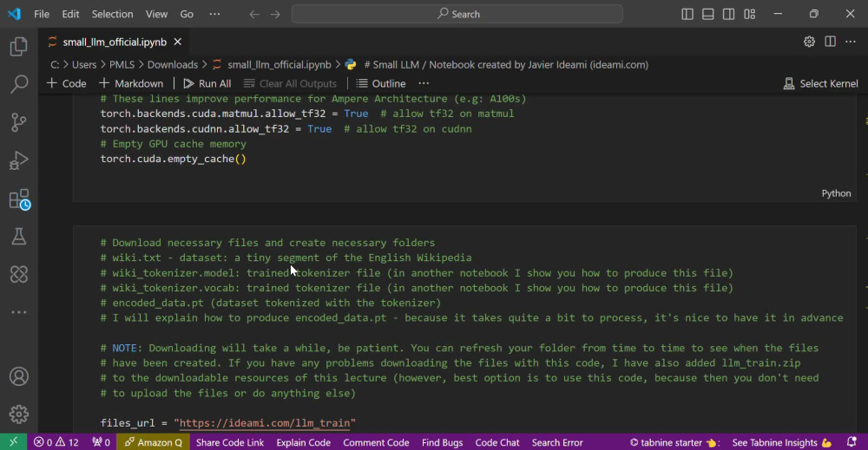
Task: Change the cell language mode Python
Action: tap(836, 193)
